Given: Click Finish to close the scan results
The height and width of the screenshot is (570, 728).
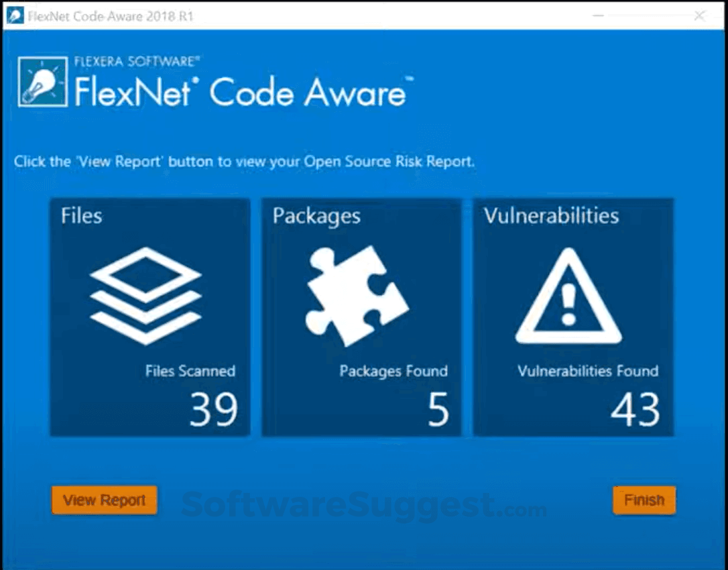Looking at the screenshot, I should click(x=644, y=500).
